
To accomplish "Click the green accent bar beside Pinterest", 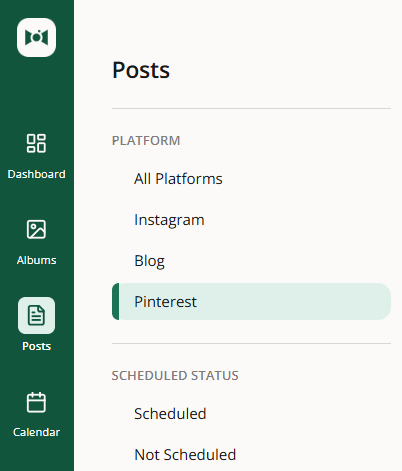I will click(x=116, y=301).
